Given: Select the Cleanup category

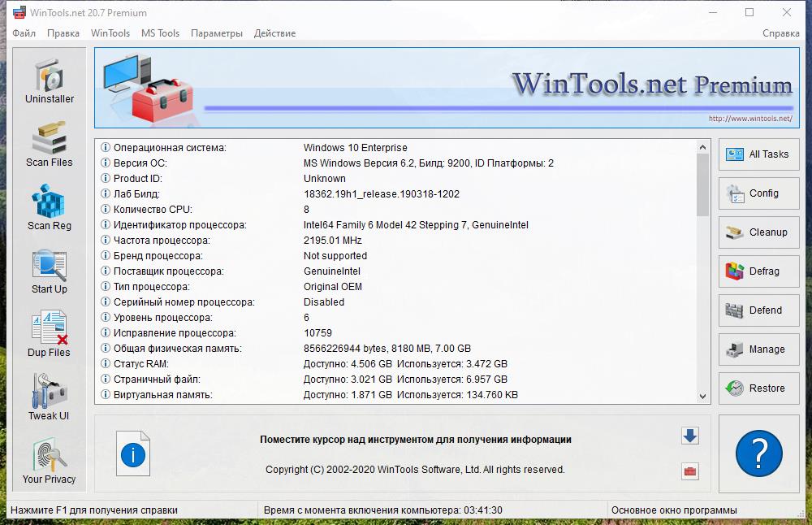Looking at the screenshot, I should (x=758, y=232).
